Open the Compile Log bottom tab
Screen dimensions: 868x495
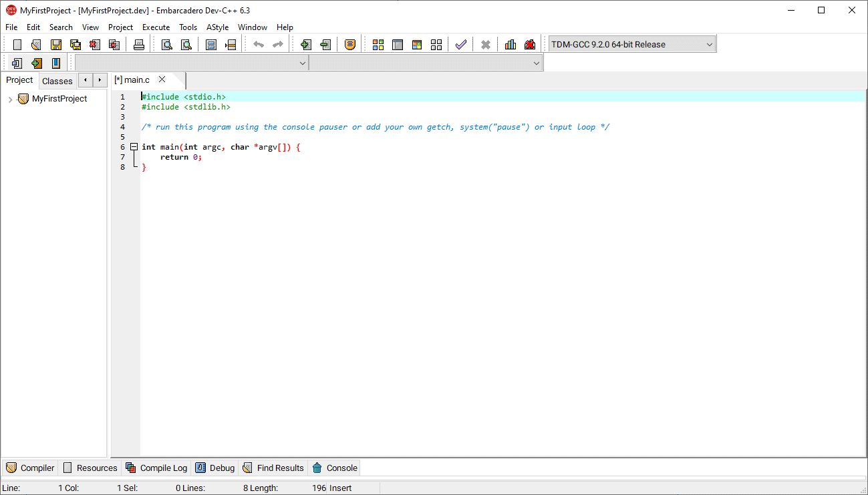point(156,468)
